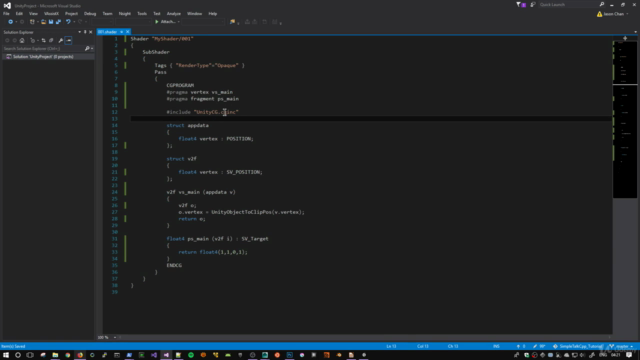Click the CGPROGRAM keyword in code
This screenshot has height=360, width=640.
point(180,85)
